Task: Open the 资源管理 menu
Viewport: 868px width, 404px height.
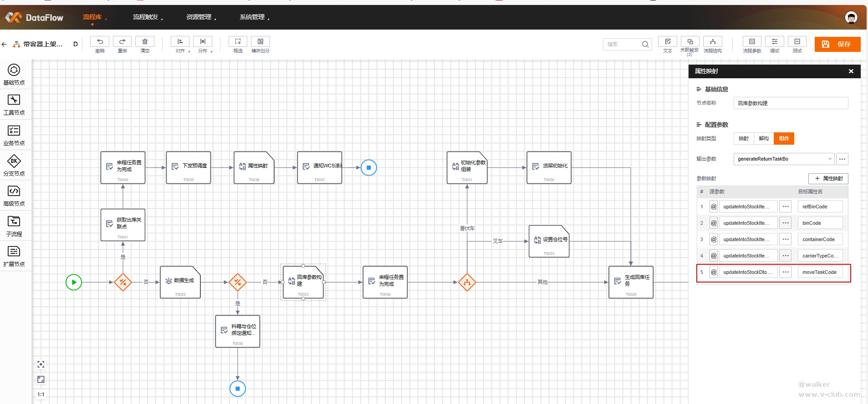Action: (x=199, y=17)
